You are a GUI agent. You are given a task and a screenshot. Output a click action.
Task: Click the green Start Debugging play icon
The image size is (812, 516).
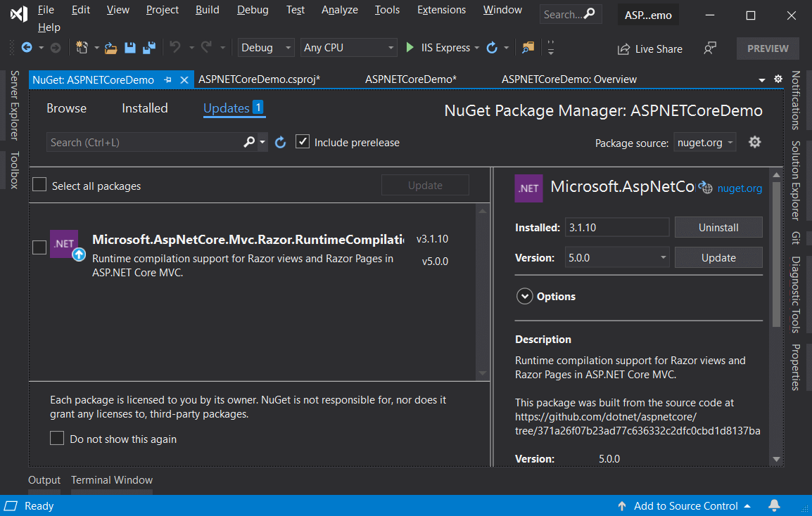[x=410, y=48]
